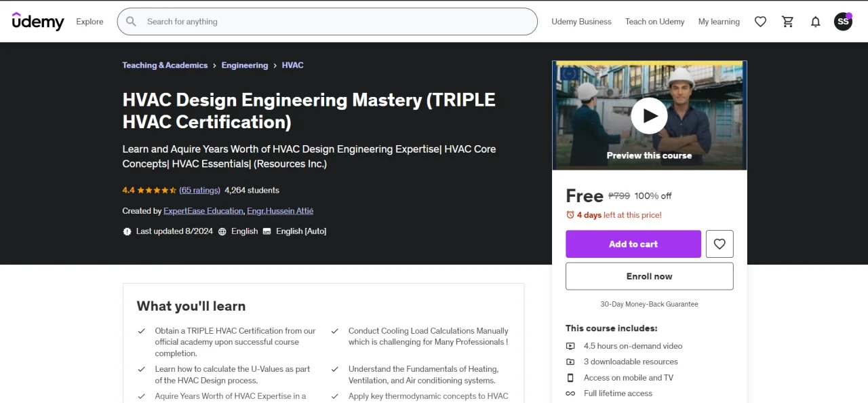Click the downloadable resources icon

(570, 362)
